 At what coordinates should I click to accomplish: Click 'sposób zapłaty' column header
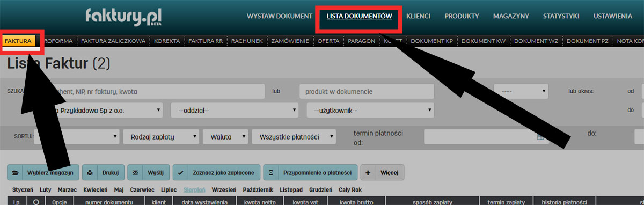point(433,202)
